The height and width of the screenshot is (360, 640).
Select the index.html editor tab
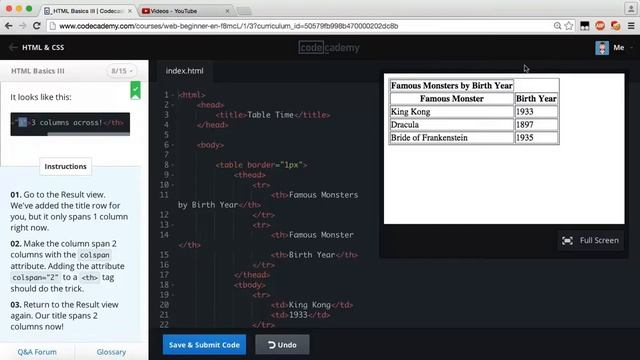click(x=184, y=71)
